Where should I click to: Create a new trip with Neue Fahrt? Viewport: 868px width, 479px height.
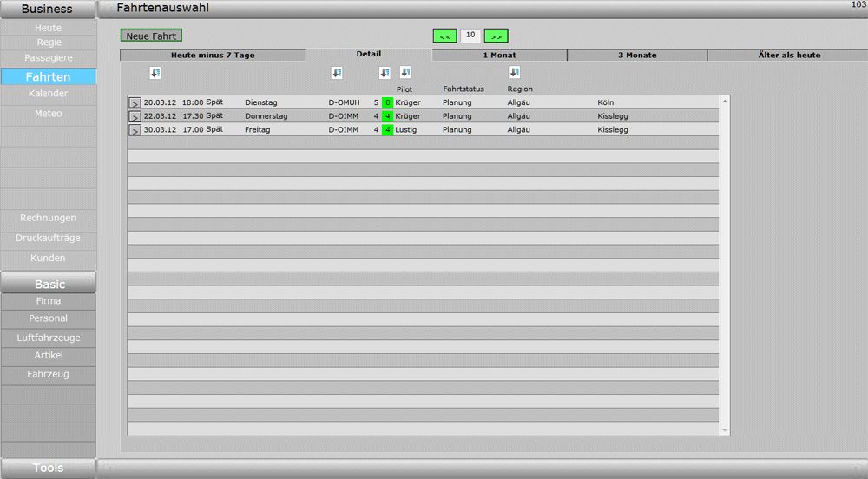click(x=151, y=36)
